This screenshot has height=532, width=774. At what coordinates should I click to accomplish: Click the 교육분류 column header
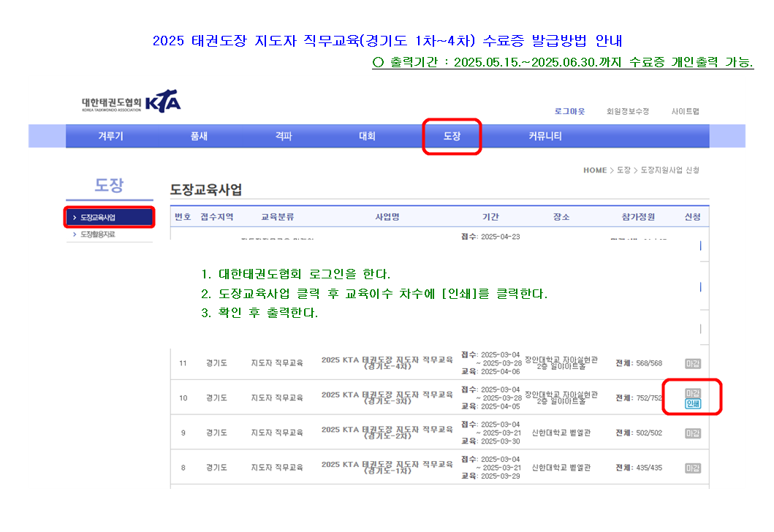278,217
